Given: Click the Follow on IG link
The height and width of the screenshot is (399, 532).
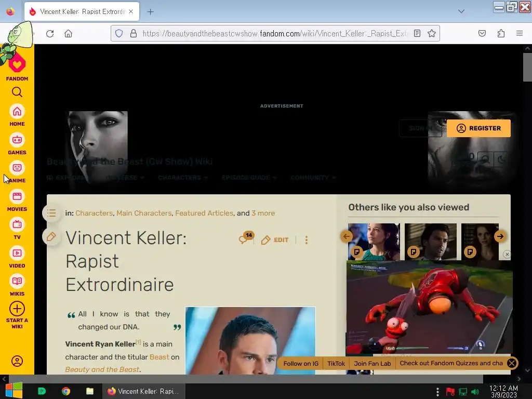Looking at the screenshot, I should pyautogui.click(x=301, y=363).
